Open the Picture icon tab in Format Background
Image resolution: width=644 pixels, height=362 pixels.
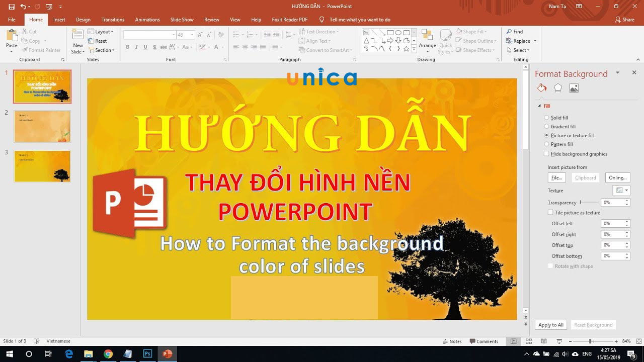coord(574,88)
